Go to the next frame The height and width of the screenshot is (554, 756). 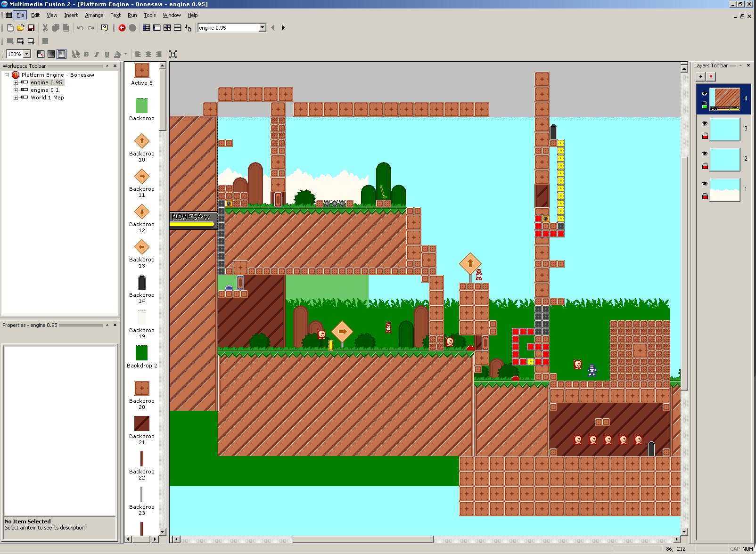283,28
